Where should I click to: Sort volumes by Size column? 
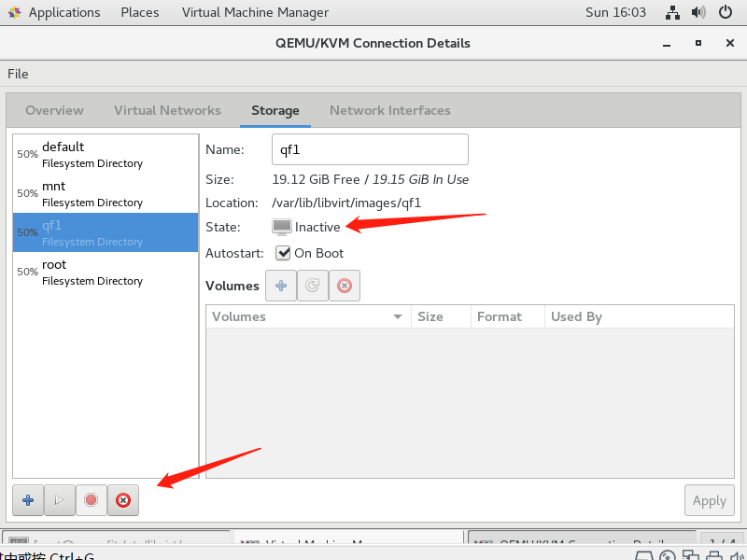(441, 316)
